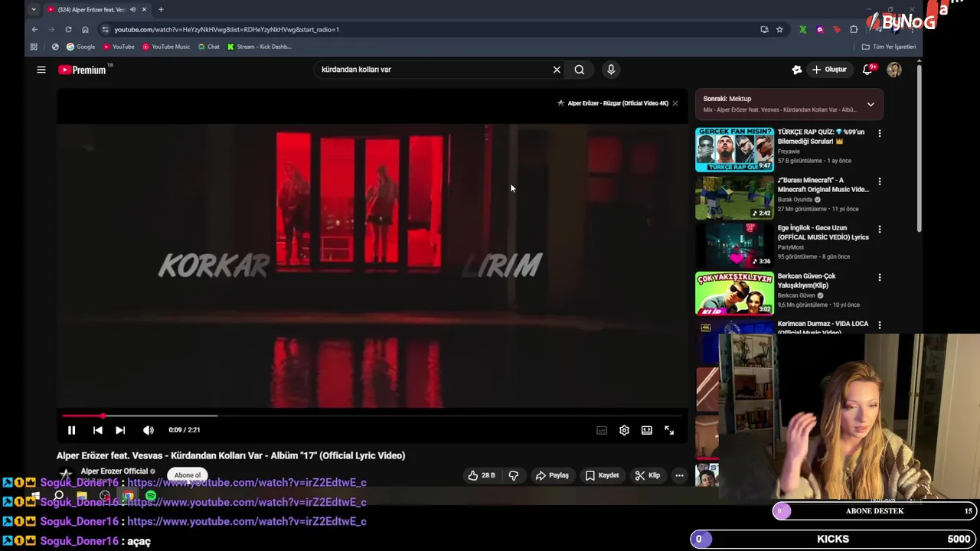Mute the tab via speaker icon
This screenshot has height=551, width=980.
coord(133,9)
